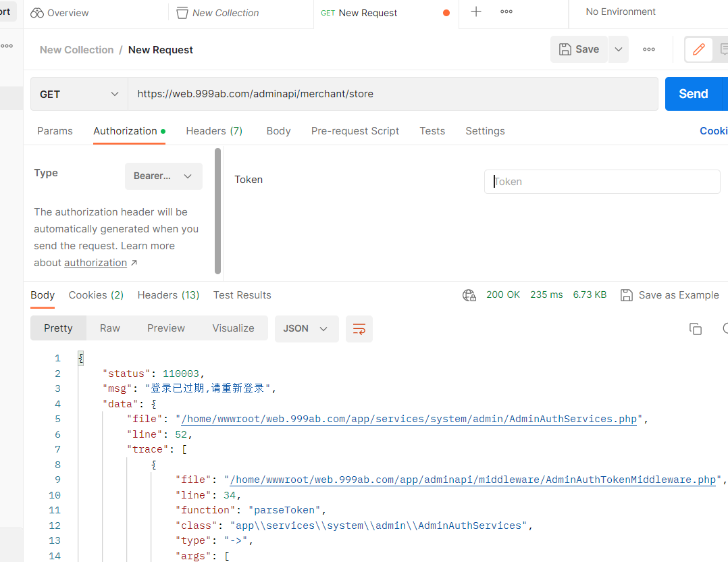Image resolution: width=728 pixels, height=562 pixels.
Task: Click the 200 OK status text
Action: click(x=503, y=295)
